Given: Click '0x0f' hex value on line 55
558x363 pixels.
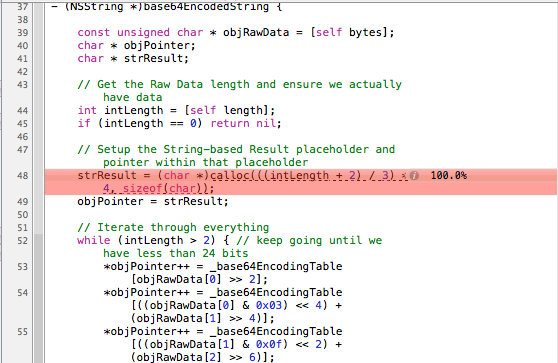Looking at the screenshot, I should tap(269, 344).
